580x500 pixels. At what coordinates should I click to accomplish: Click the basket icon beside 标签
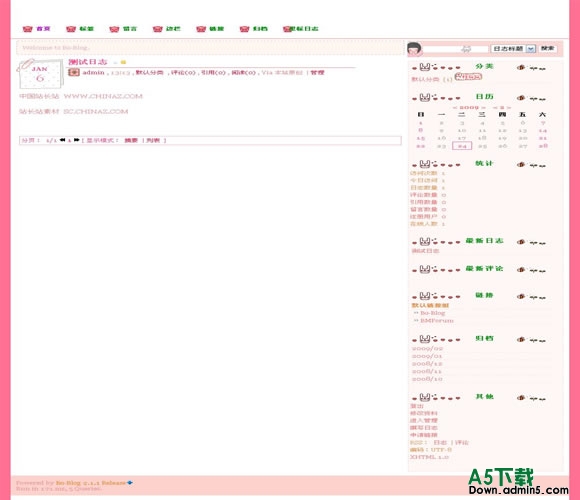71,29
